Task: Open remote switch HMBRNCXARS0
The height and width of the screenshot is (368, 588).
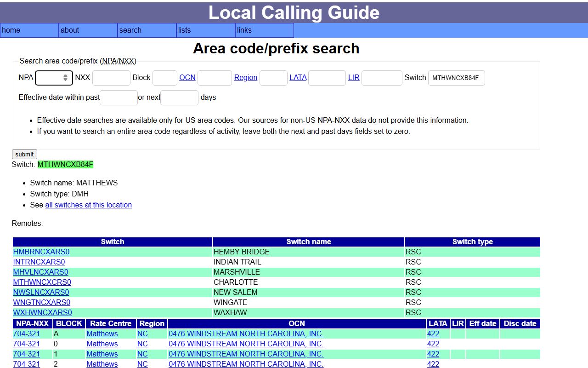Action: tap(41, 252)
